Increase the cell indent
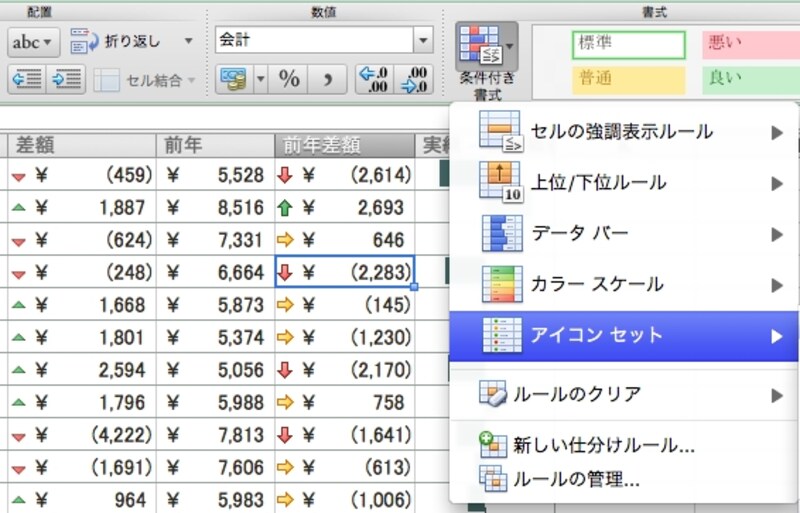The image size is (800, 513). click(66, 79)
